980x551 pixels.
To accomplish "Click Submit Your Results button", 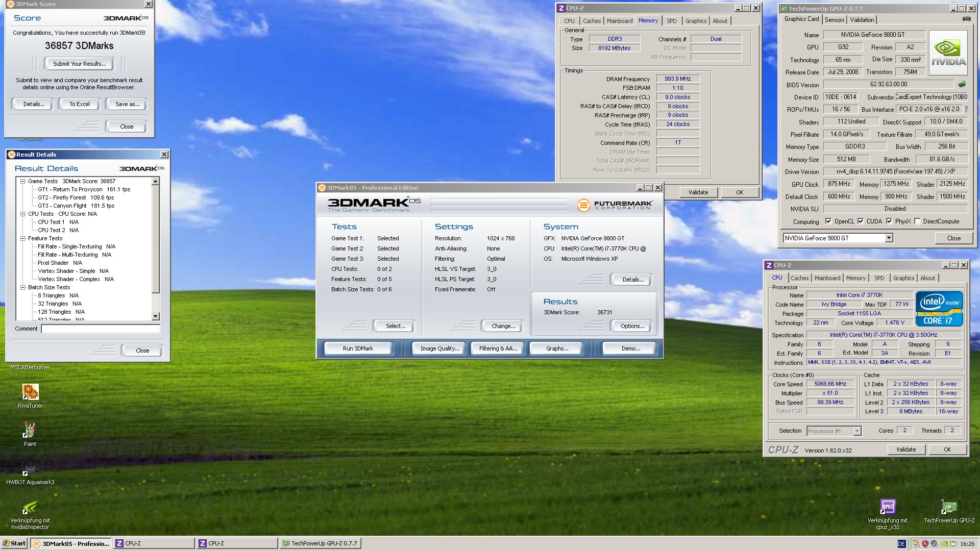I will click(x=80, y=64).
